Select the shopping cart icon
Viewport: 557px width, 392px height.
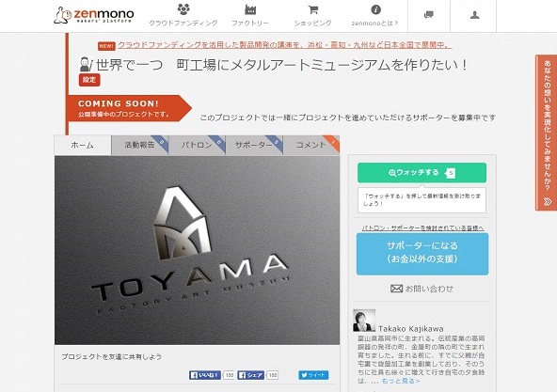(313, 9)
